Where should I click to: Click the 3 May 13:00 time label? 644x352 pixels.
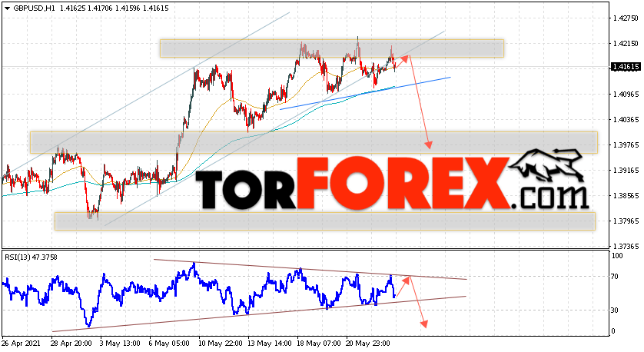121,344
